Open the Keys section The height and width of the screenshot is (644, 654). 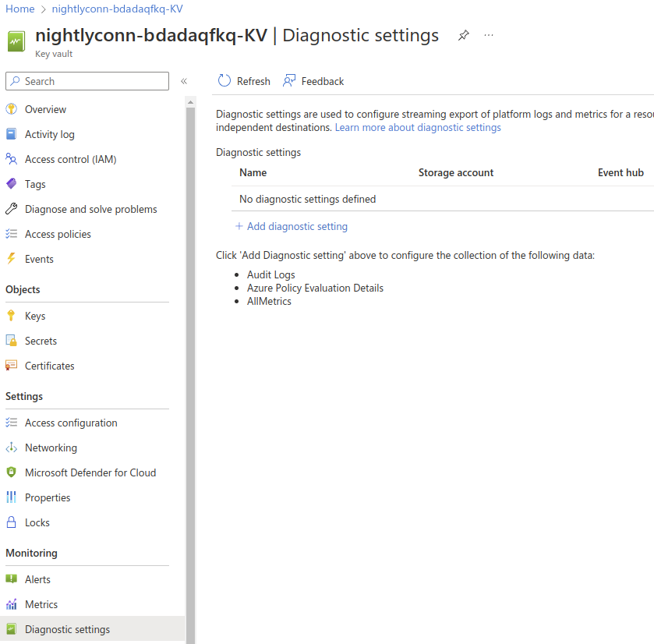click(x=35, y=316)
